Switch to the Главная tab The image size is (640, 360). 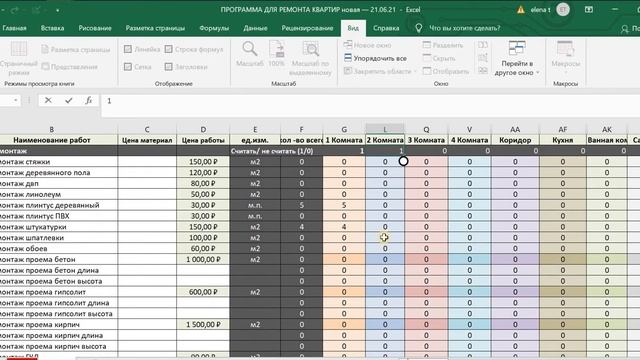pos(14,28)
